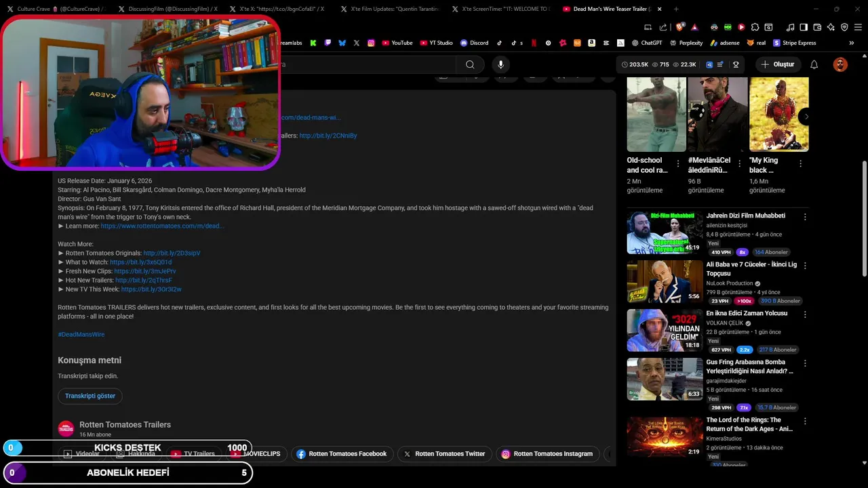Open the Brave Wallet icon
Screen dimensions: 868x488
[x=818, y=27]
